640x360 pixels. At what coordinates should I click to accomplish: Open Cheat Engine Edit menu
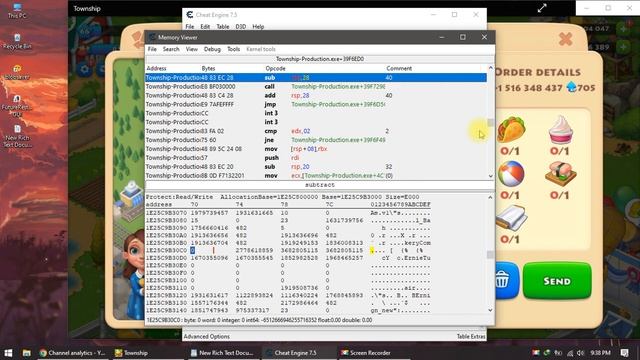(205, 27)
